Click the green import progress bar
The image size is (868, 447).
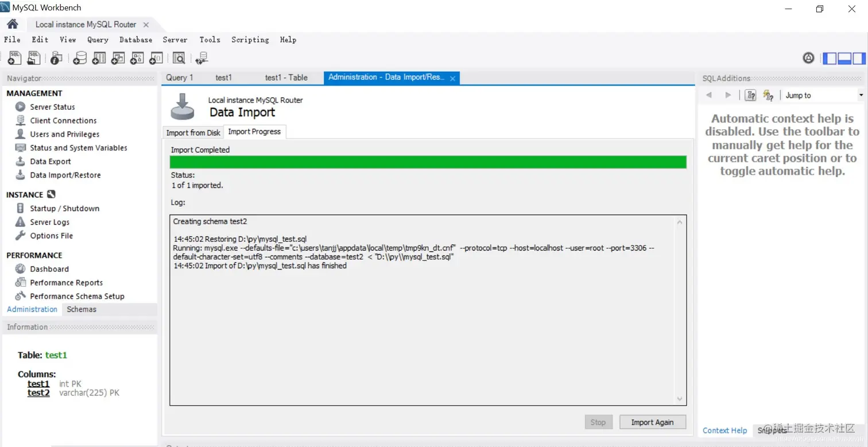pos(428,162)
